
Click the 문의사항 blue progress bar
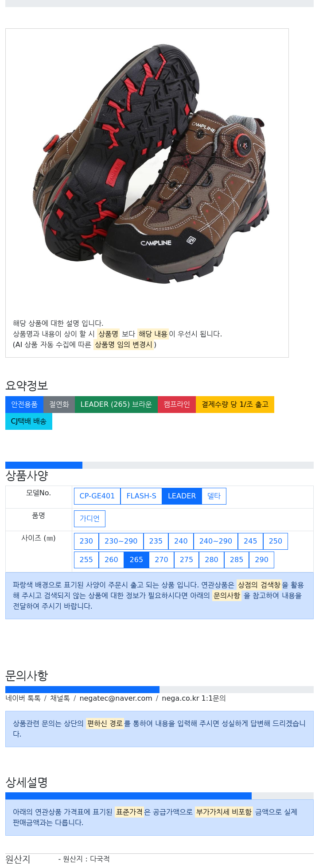[x=82, y=690]
